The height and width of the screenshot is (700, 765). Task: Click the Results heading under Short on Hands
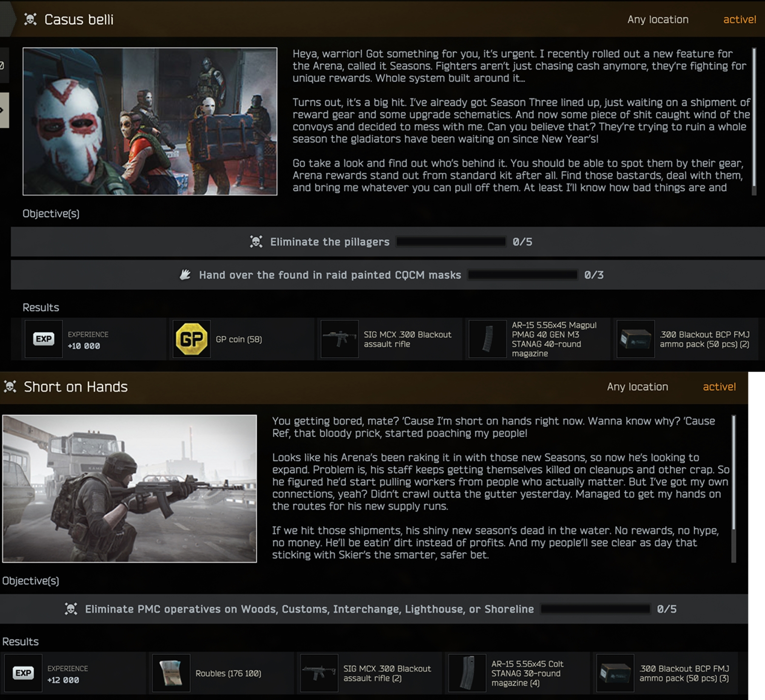coord(20,641)
